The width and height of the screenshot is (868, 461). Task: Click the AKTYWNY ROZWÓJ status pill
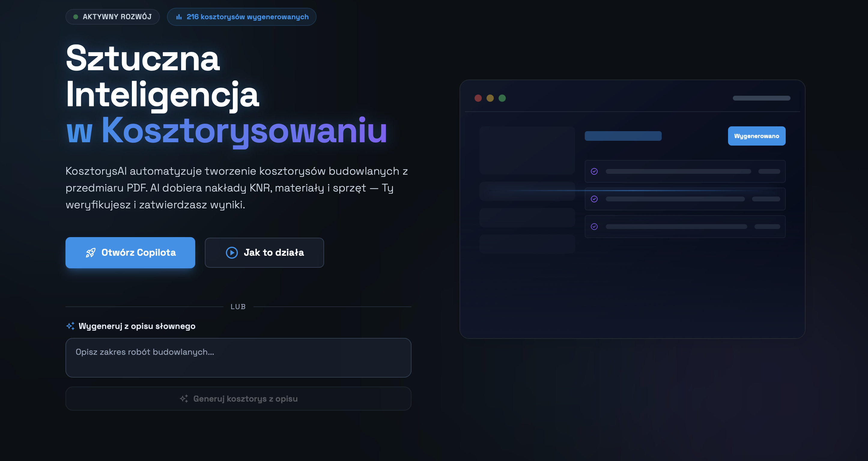pos(113,17)
